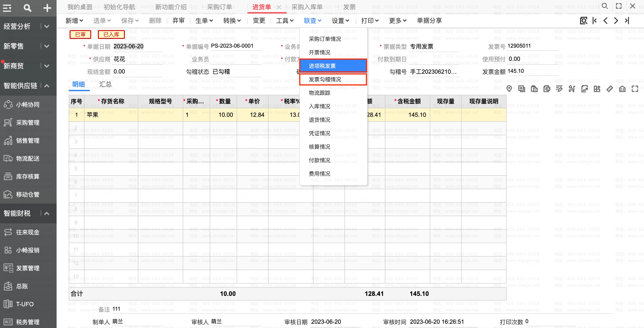Viewport: 644px width, 328px height.
Task: Click the ruler icon in the grid toolbar
Action: coord(609,89)
